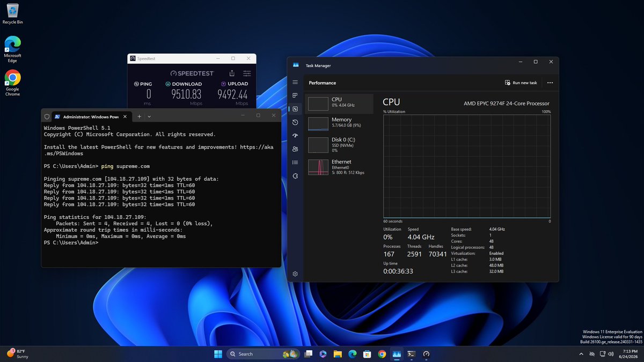Open Microsoft Store from the taskbar
Screen dimensions: 644x362
tap(367, 354)
